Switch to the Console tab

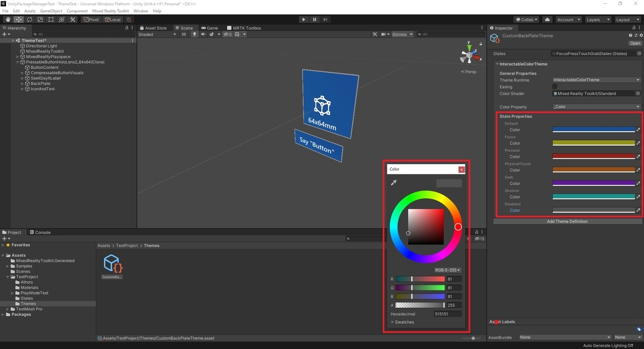pos(40,232)
